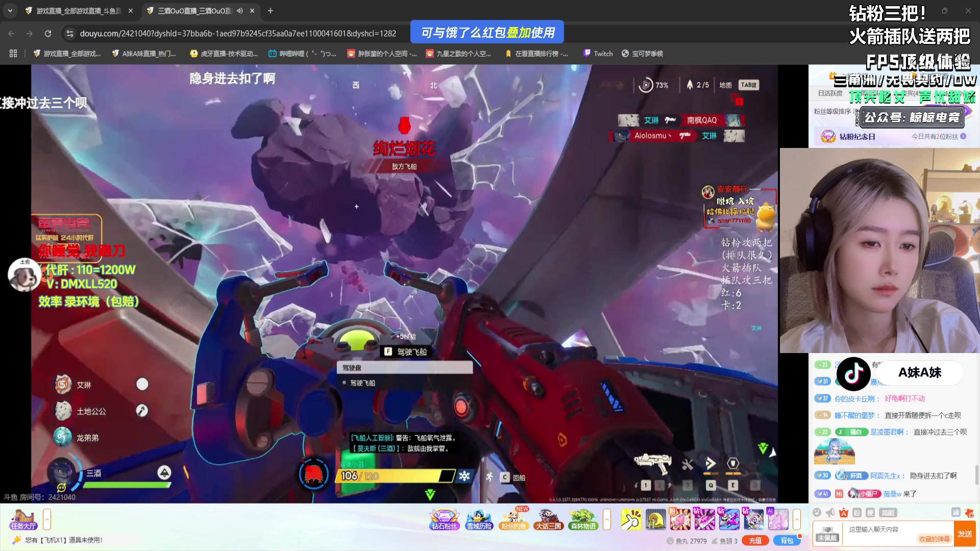Open the A妹A妹直播 bookmark
Image resolution: width=980 pixels, height=551 pixels.
pyautogui.click(x=144, y=54)
